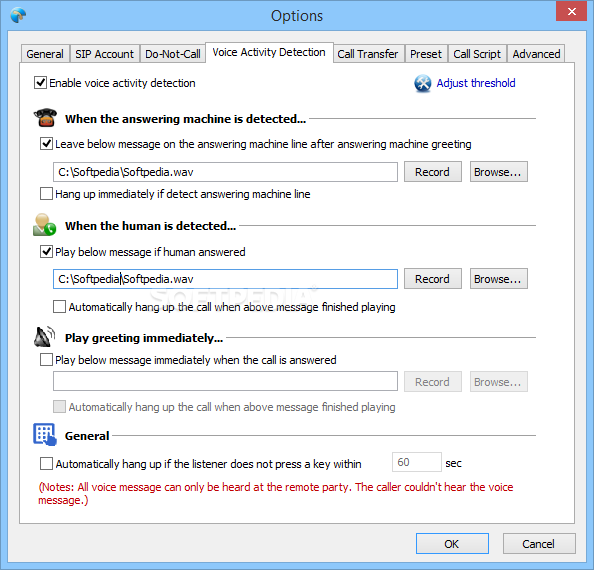The image size is (594, 570).
Task: Open the Do-Not-Call tab
Action: [173, 54]
